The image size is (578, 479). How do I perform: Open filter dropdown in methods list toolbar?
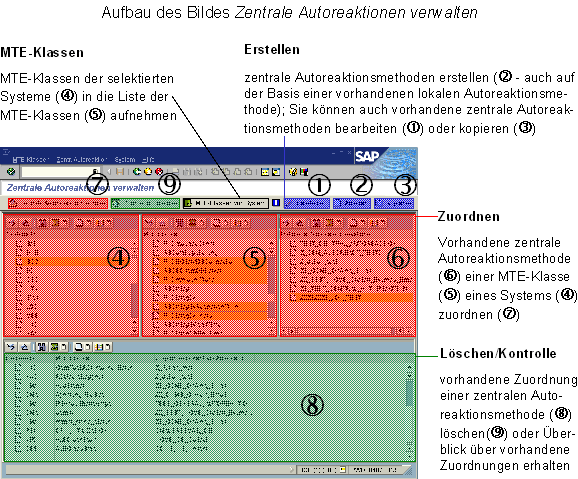(x=338, y=223)
